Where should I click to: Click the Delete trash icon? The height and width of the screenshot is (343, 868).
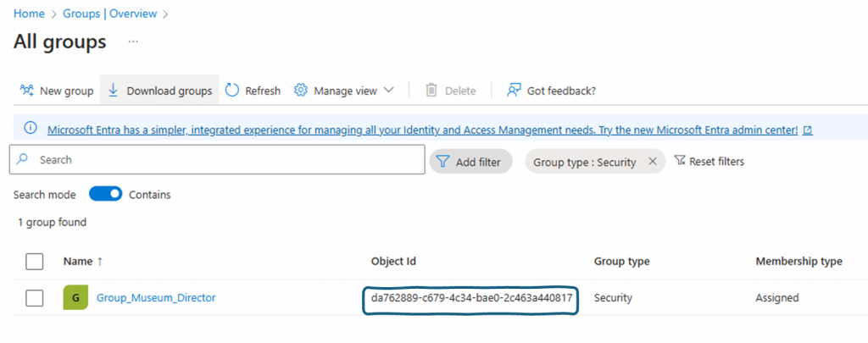431,91
